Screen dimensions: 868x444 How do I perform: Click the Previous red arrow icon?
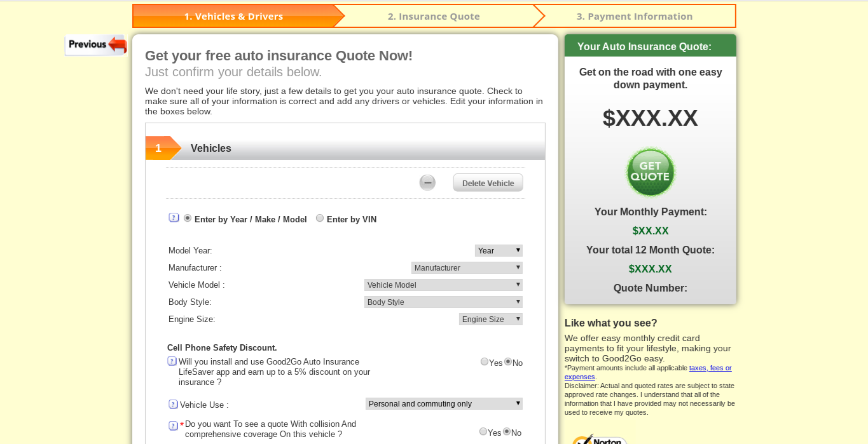pyautogui.click(x=96, y=44)
